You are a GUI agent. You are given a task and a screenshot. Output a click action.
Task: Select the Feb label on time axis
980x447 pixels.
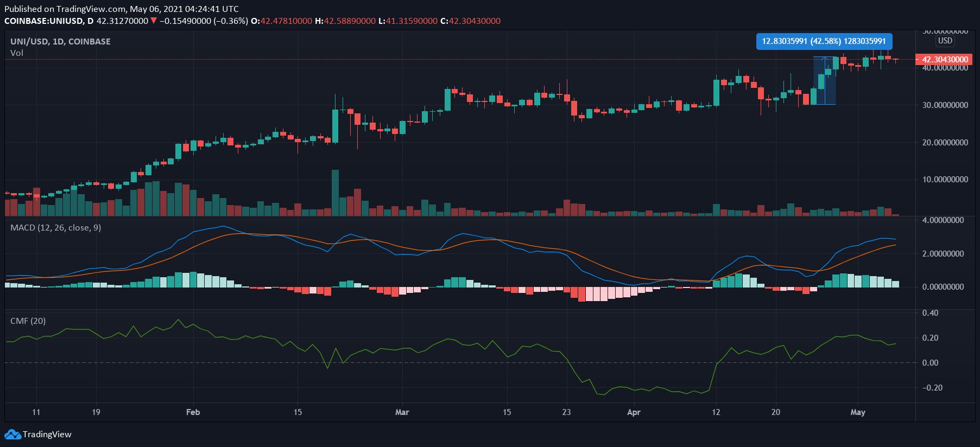pos(193,412)
